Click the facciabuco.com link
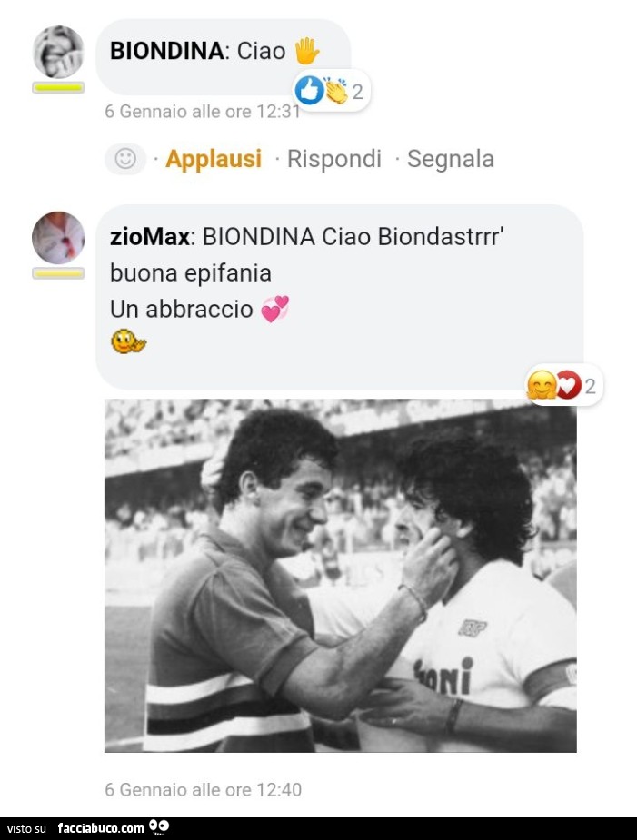637x840 pixels. [x=100, y=828]
